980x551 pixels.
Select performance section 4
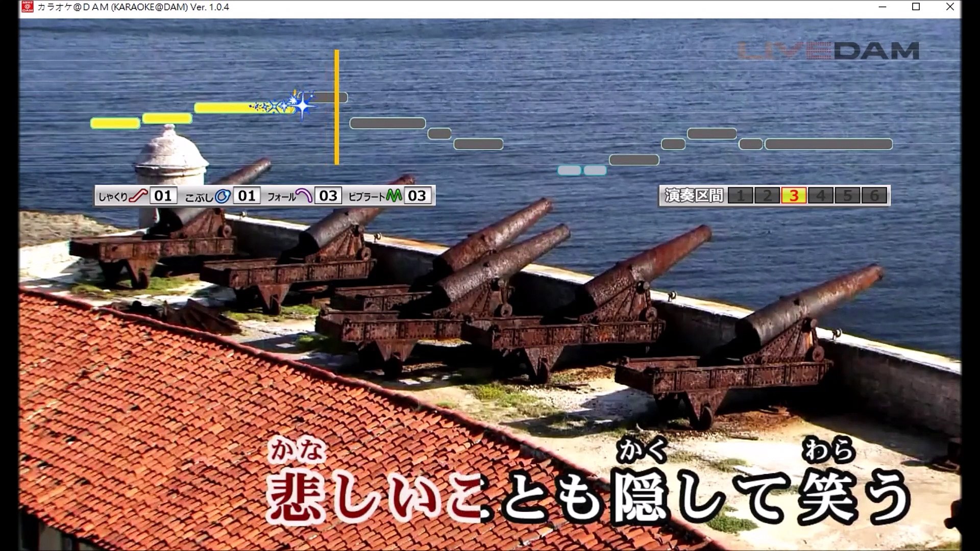pos(821,196)
